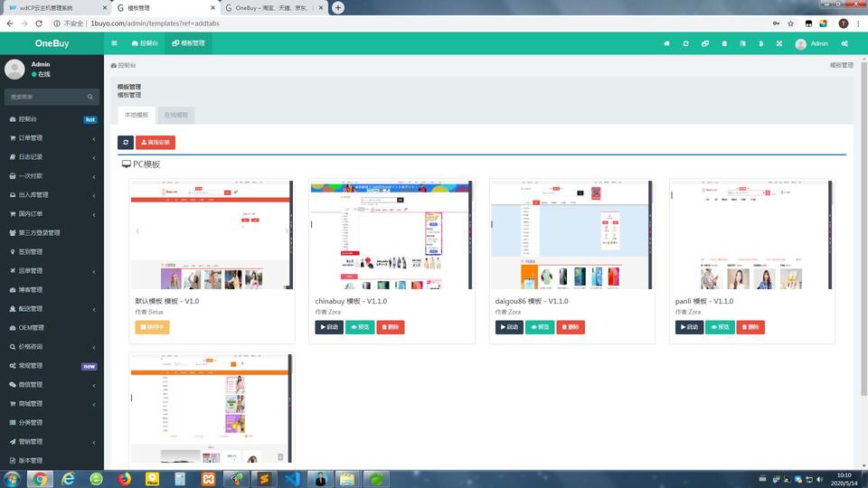Open 控制台 in the sidebar

(x=52, y=119)
